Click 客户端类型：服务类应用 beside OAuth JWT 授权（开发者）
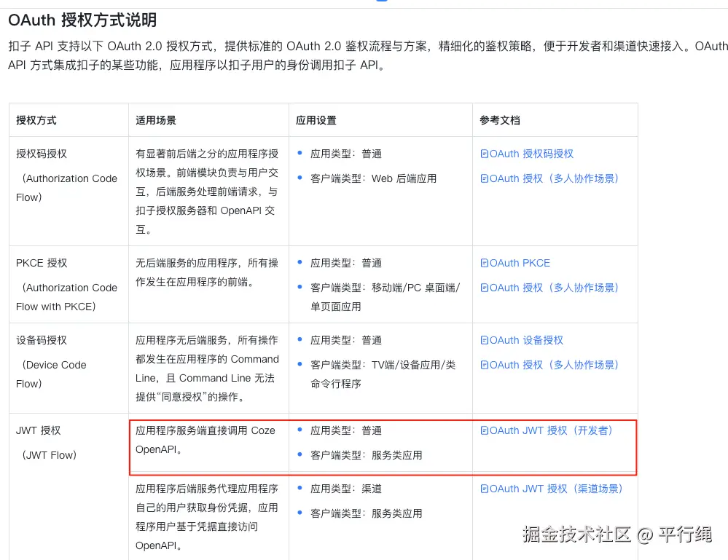Image resolution: width=728 pixels, height=560 pixels. pos(367,455)
